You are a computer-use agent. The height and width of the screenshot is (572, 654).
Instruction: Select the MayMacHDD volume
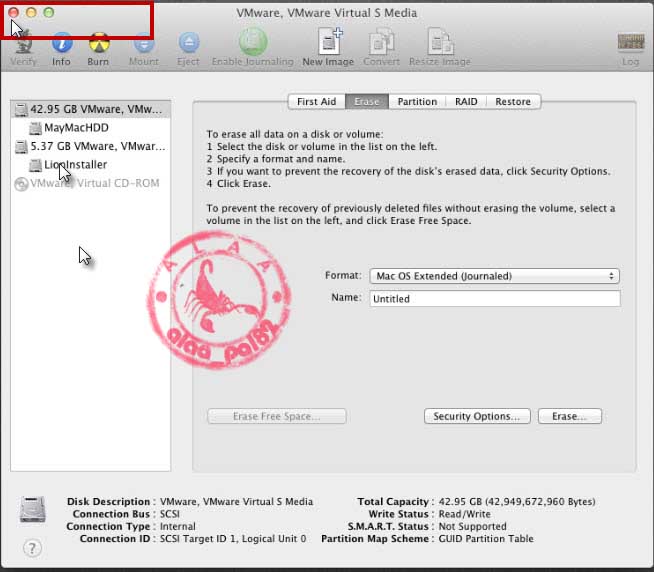point(91,128)
